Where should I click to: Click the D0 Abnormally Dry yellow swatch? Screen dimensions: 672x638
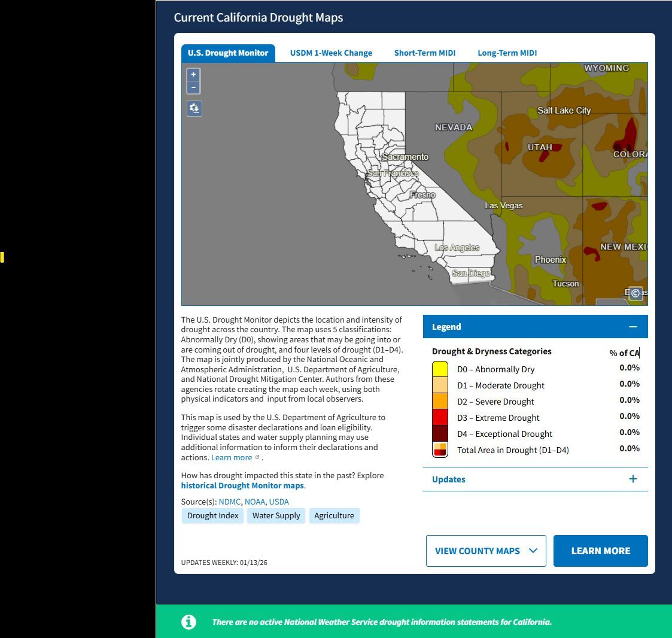coord(440,369)
